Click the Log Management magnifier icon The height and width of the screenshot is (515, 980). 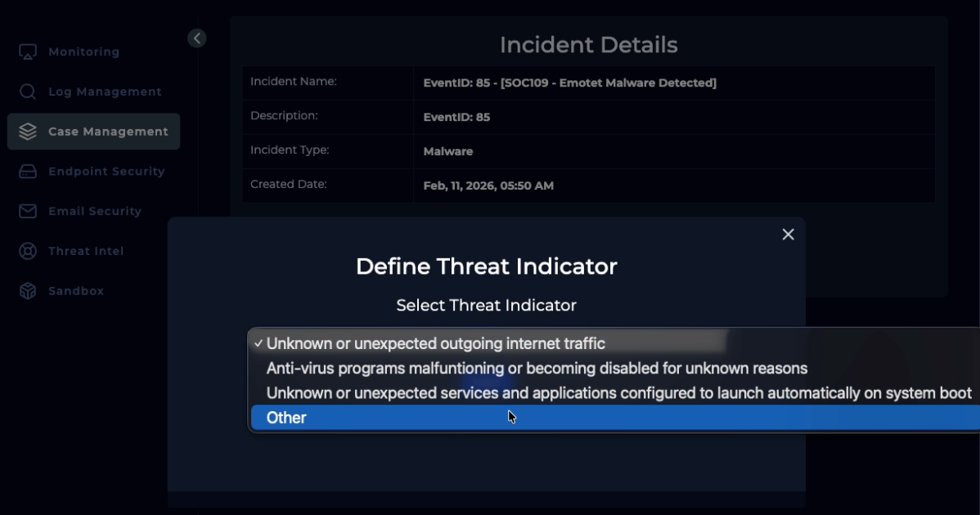click(x=28, y=92)
